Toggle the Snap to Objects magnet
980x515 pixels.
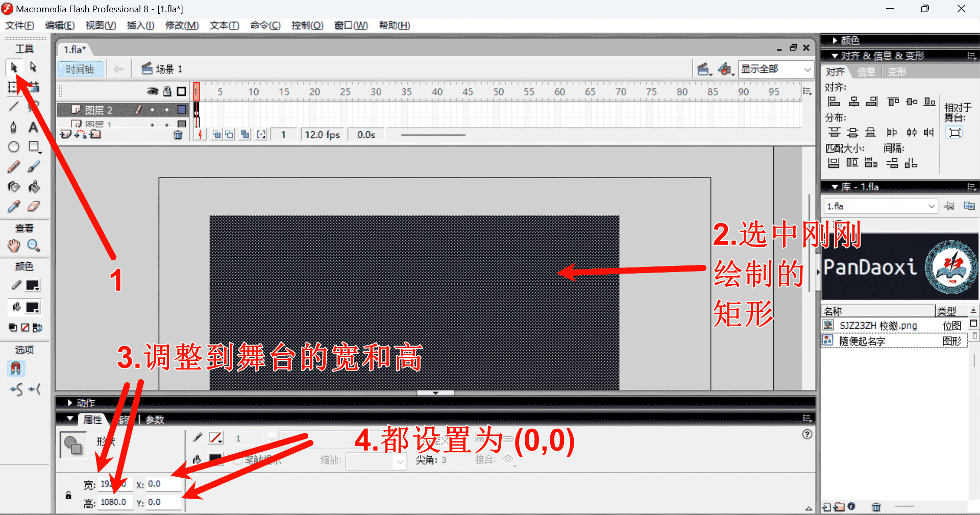[15, 369]
